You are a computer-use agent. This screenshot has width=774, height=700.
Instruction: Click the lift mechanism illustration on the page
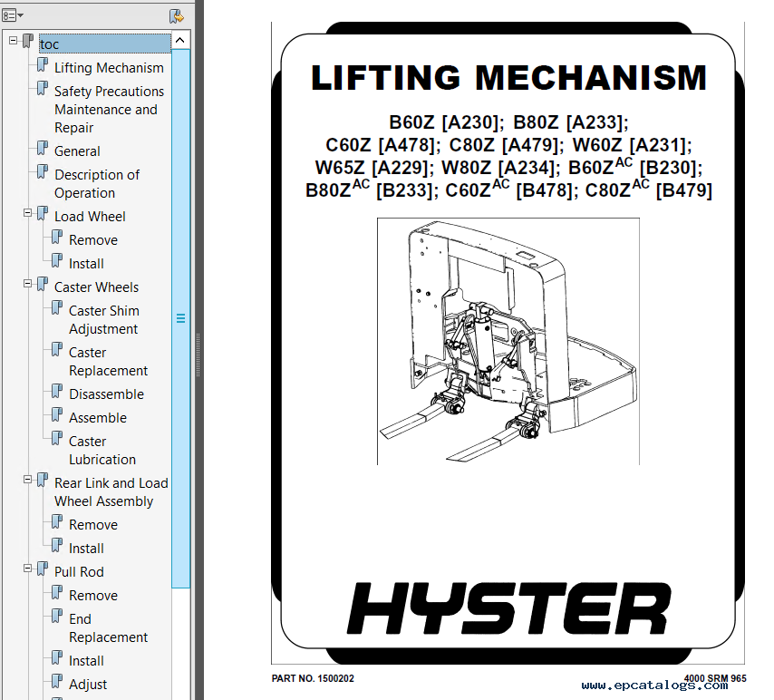pos(508,341)
